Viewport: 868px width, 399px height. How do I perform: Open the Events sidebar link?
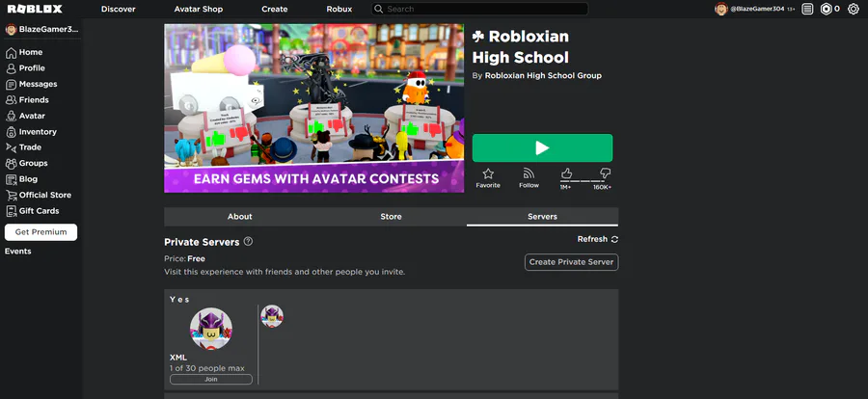tap(18, 252)
